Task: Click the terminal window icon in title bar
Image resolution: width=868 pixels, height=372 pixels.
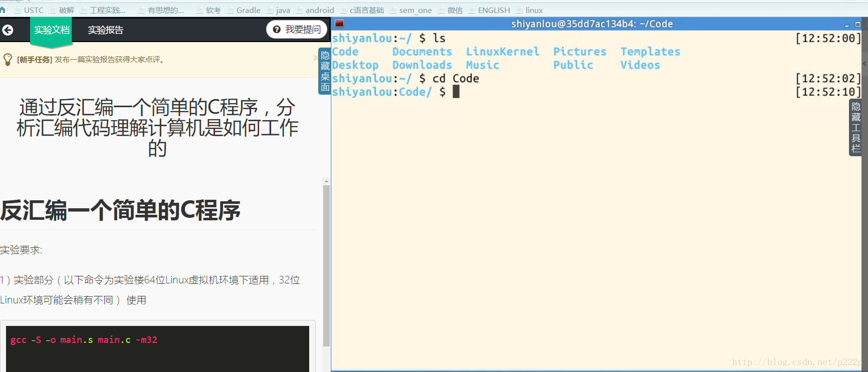Action: 339,24
